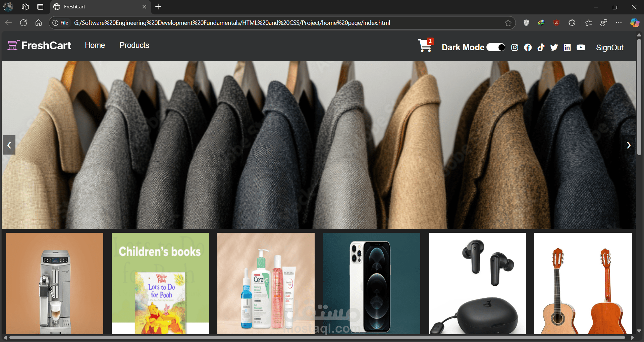The height and width of the screenshot is (342, 644).
Task: Open a new browser tab
Action: (158, 7)
